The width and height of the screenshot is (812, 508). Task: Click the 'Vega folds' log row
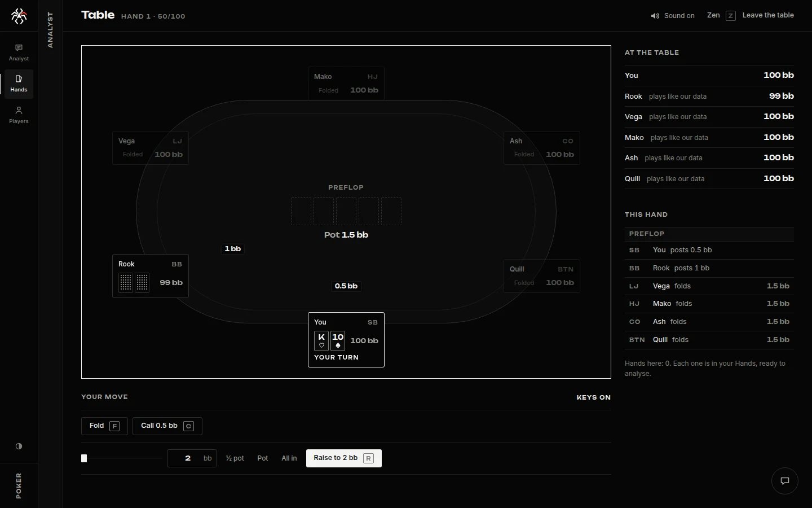point(709,286)
